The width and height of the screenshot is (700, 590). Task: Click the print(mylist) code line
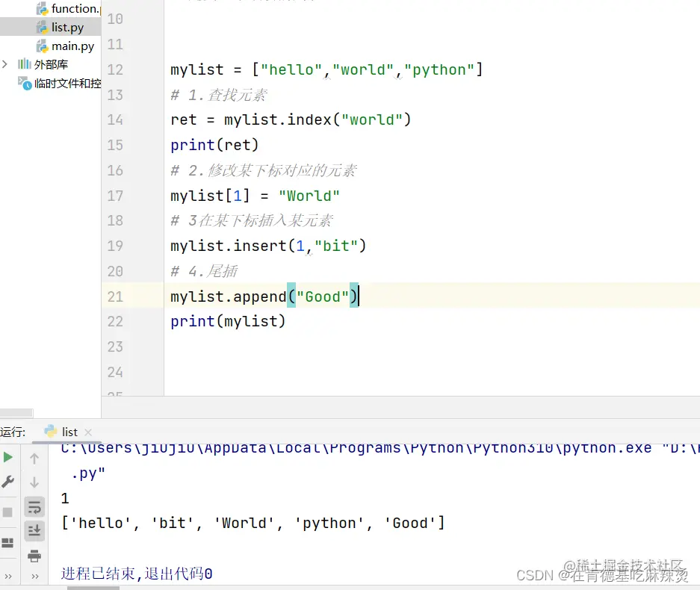click(228, 321)
